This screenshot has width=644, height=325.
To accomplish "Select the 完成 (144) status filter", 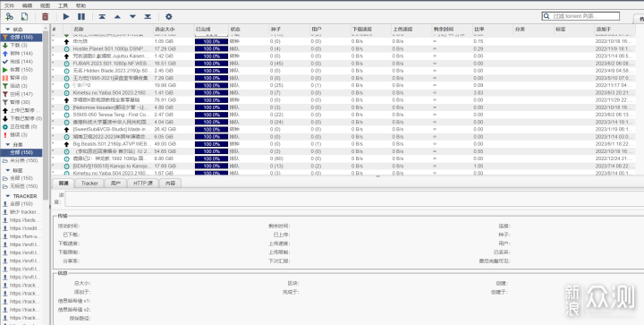I will click(x=21, y=62).
